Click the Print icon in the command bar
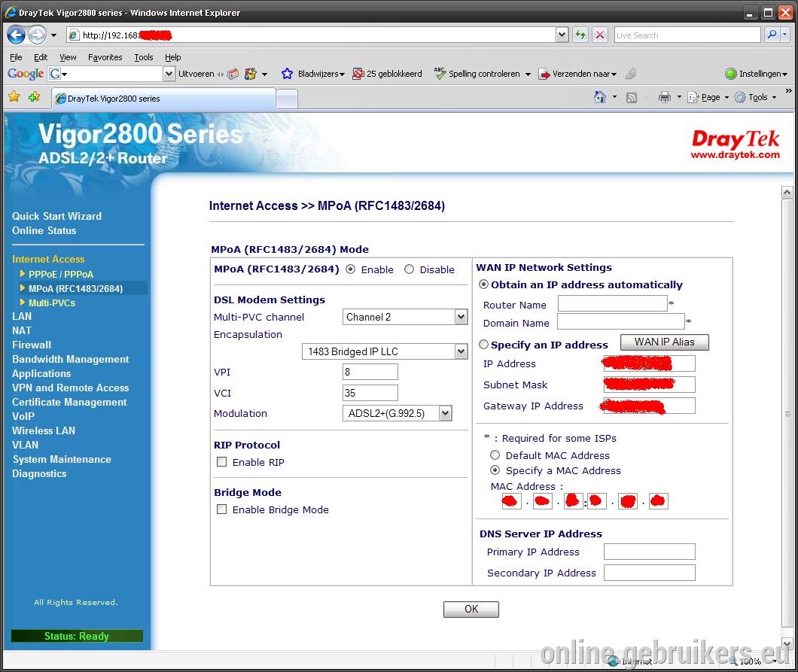Image resolution: width=798 pixels, height=672 pixels. (665, 97)
